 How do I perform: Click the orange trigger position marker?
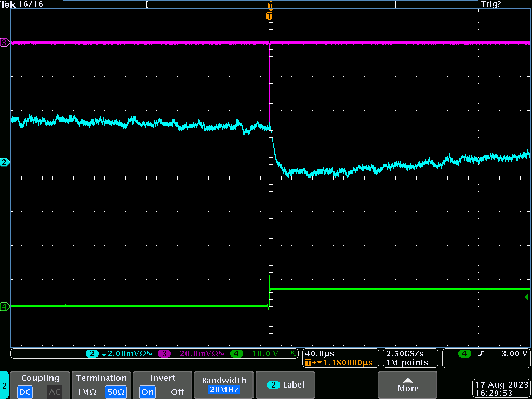pyautogui.click(x=269, y=17)
